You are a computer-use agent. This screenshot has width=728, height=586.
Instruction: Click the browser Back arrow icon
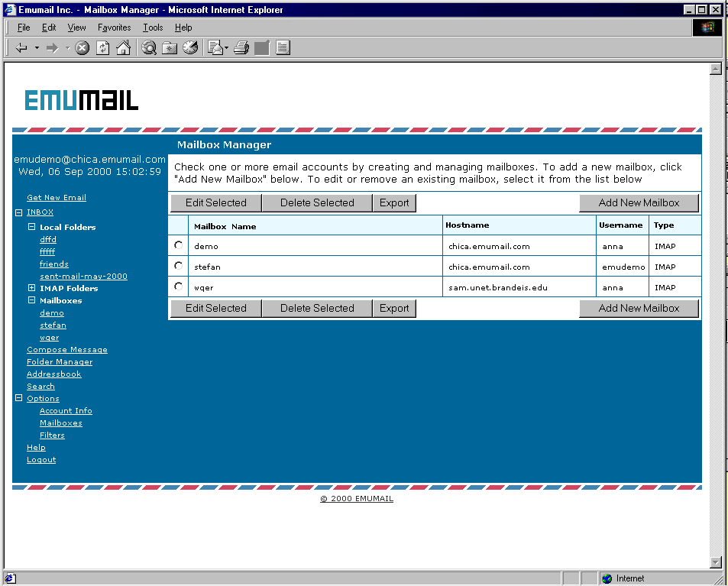21,48
